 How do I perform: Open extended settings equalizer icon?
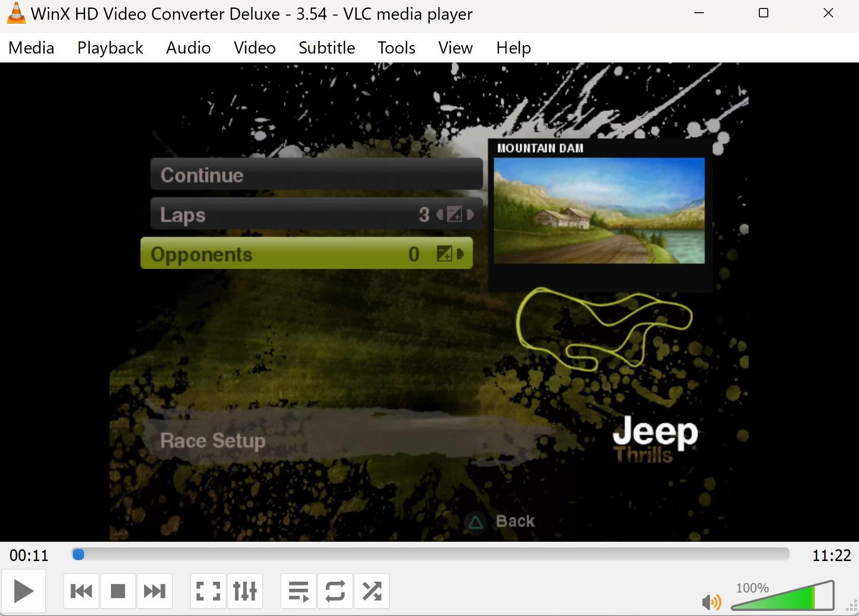245,591
